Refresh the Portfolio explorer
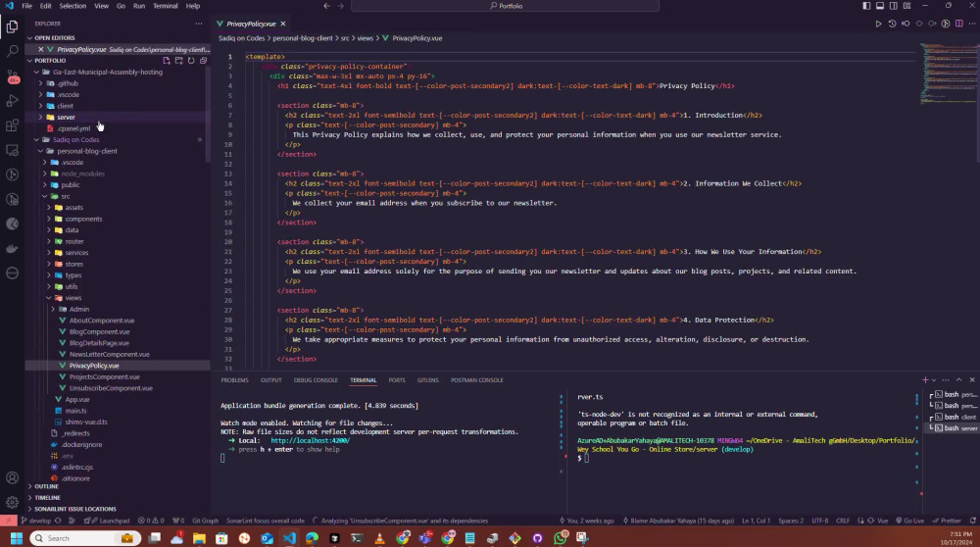The width and height of the screenshot is (980, 547). 191,61
